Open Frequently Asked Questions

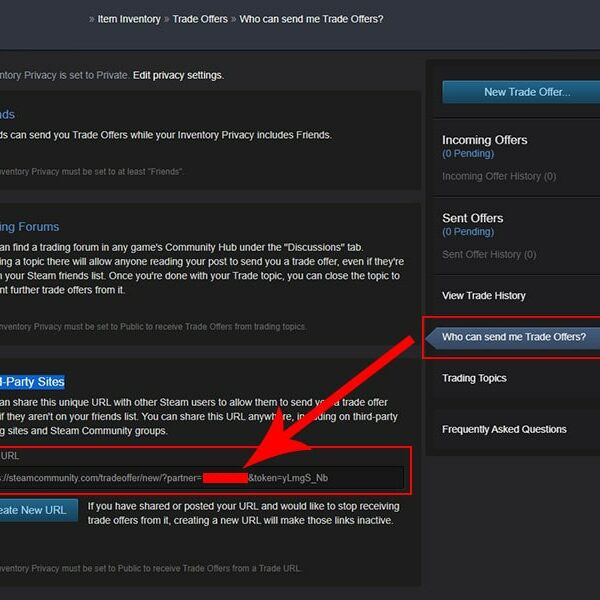(x=504, y=429)
